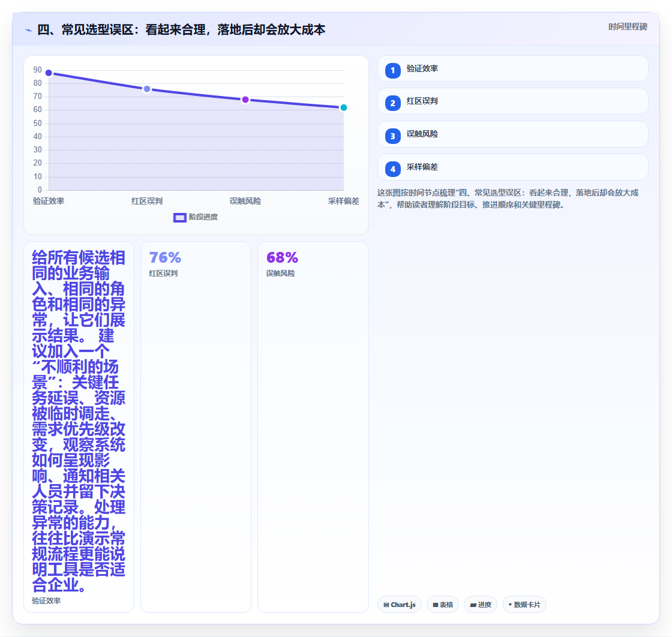
Task: Click the lightning icon beside the section title
Action: [x=29, y=31]
